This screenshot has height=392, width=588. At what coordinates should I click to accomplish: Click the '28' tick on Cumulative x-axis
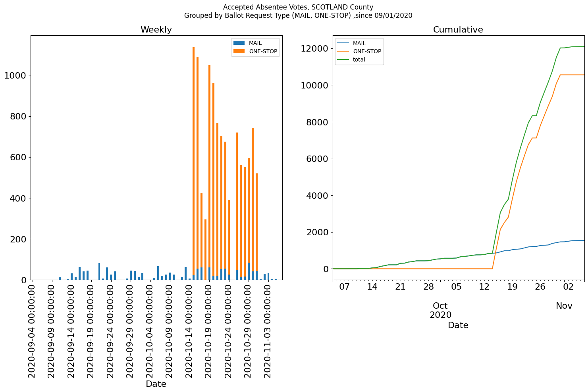428,286
